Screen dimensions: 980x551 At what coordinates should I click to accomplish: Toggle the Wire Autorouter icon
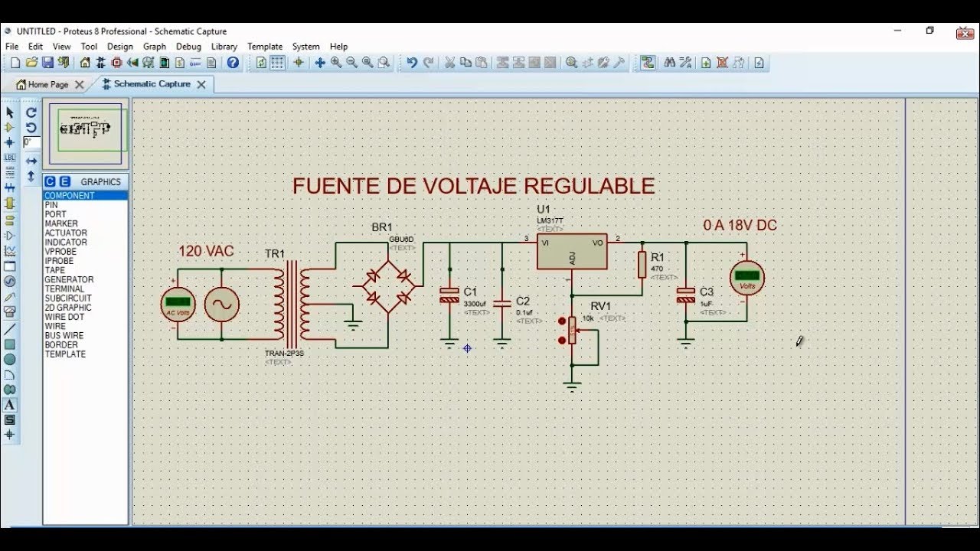648,63
